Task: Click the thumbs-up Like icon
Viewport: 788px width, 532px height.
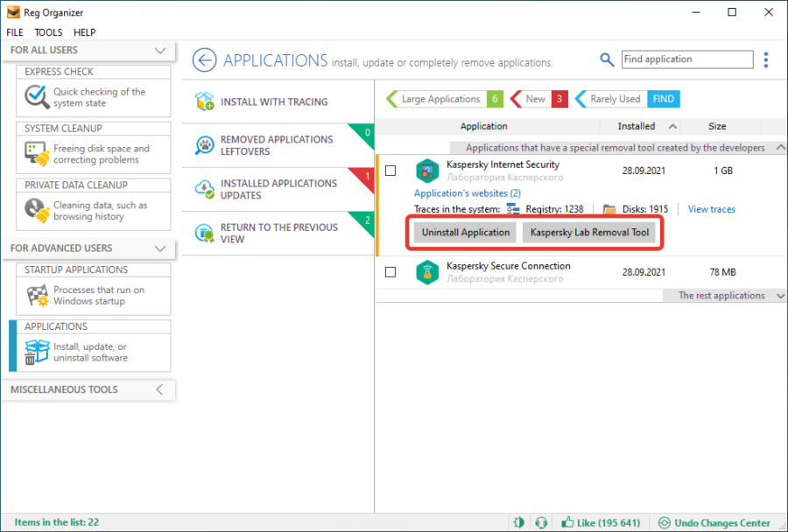Action: [567, 522]
